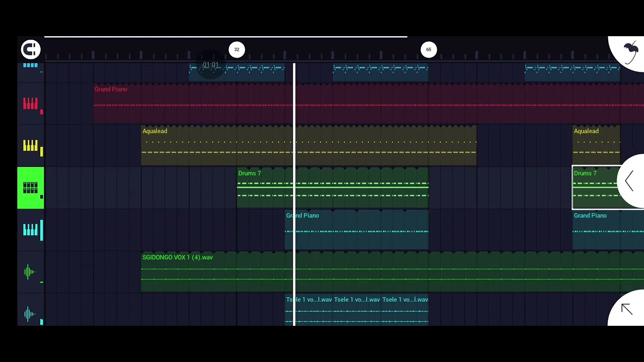The width and height of the screenshot is (644, 362).
Task: Select the red Grand Piano track icon
Action: coord(30,104)
